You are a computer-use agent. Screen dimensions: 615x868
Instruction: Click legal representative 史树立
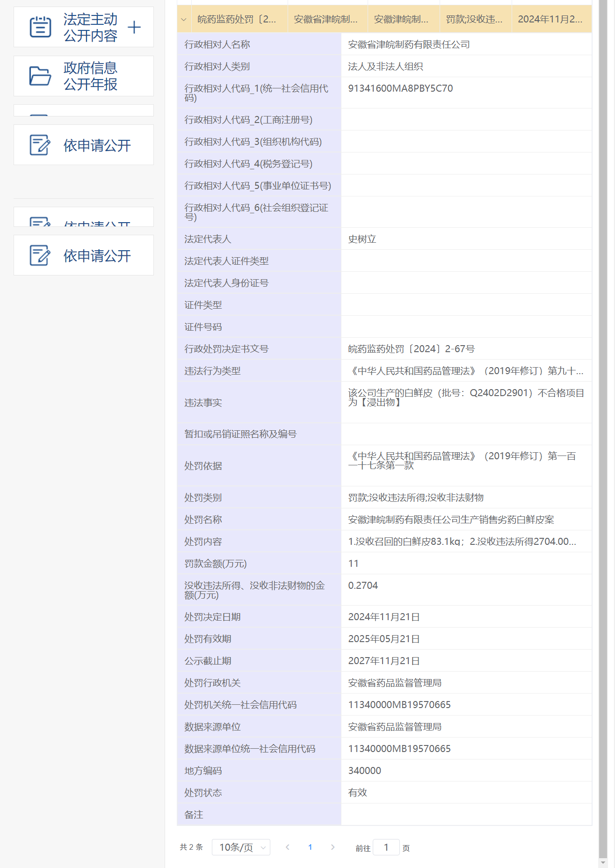pyautogui.click(x=362, y=239)
